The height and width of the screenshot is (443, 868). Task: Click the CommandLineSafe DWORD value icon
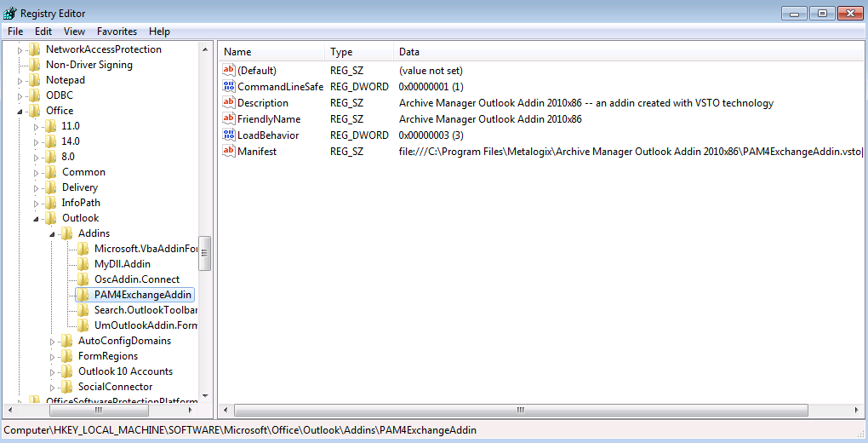pyautogui.click(x=229, y=86)
